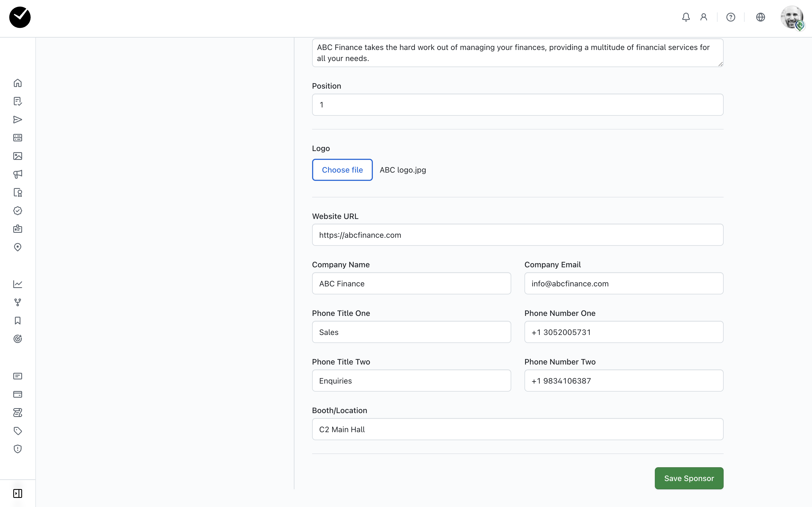Screen dimensions: 812x507
Task: Click the bookmark icon in sidebar
Action: click(17, 321)
